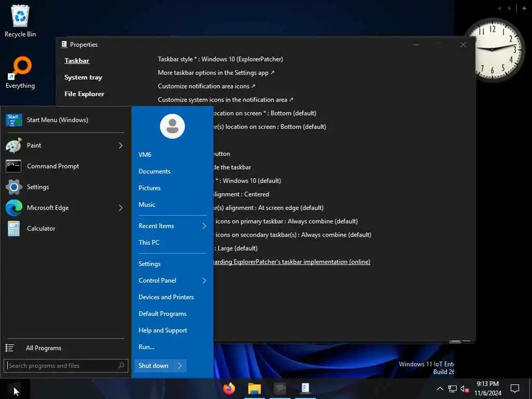
Task: Open VM6 user folder
Action: [145, 154]
